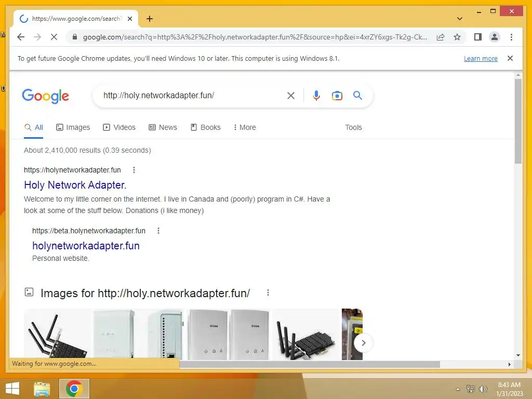Share this page from the address bar
Screen dimensions: 532x399
click(441, 37)
